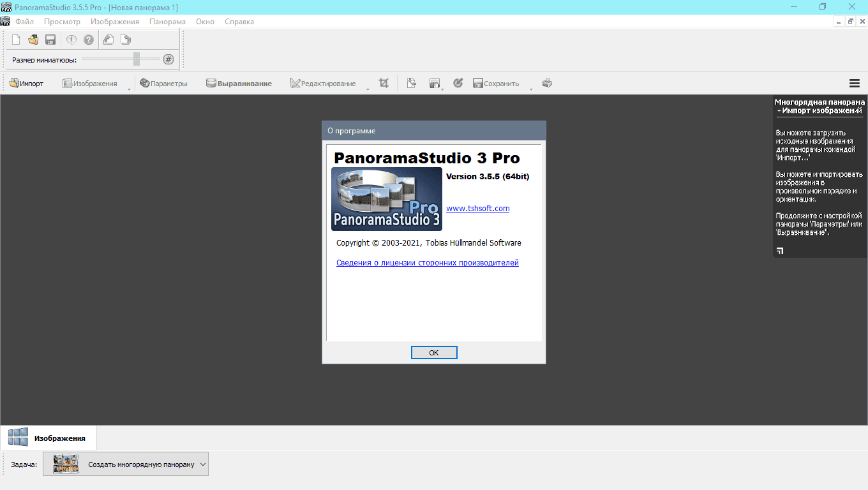Open a project using the folder icon
Image resolution: width=868 pixels, height=490 pixels.
tap(33, 40)
